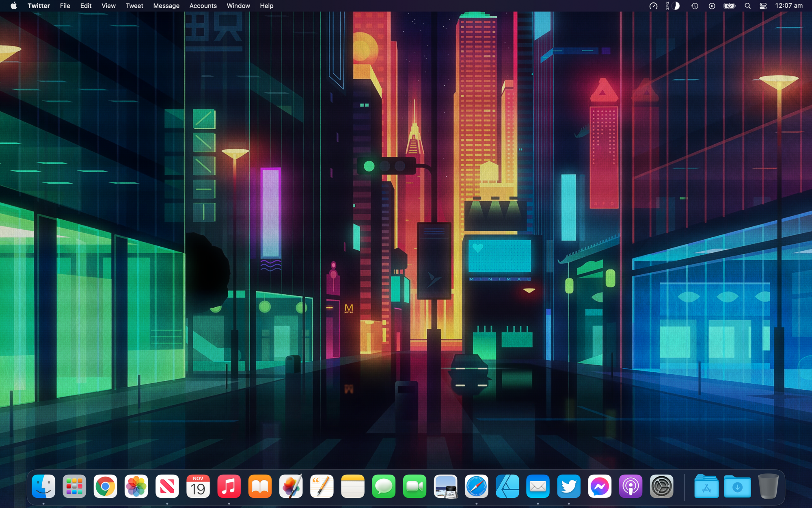812x508 pixels.
Task: Open Launchpad in the Dock
Action: pos(74,486)
